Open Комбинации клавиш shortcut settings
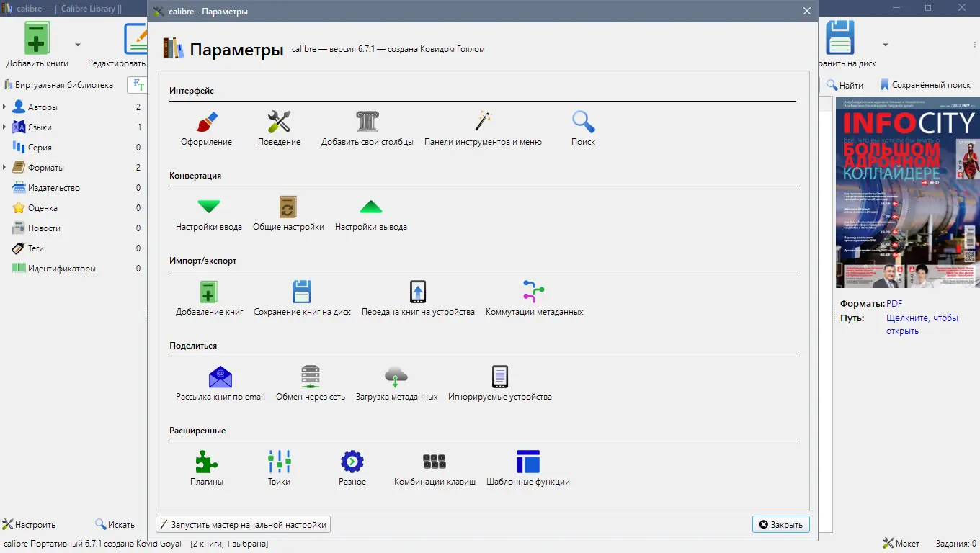 click(x=435, y=468)
